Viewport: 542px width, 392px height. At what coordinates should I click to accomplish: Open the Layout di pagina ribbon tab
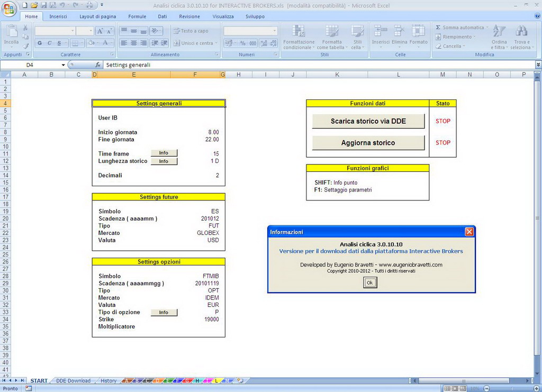[98, 16]
